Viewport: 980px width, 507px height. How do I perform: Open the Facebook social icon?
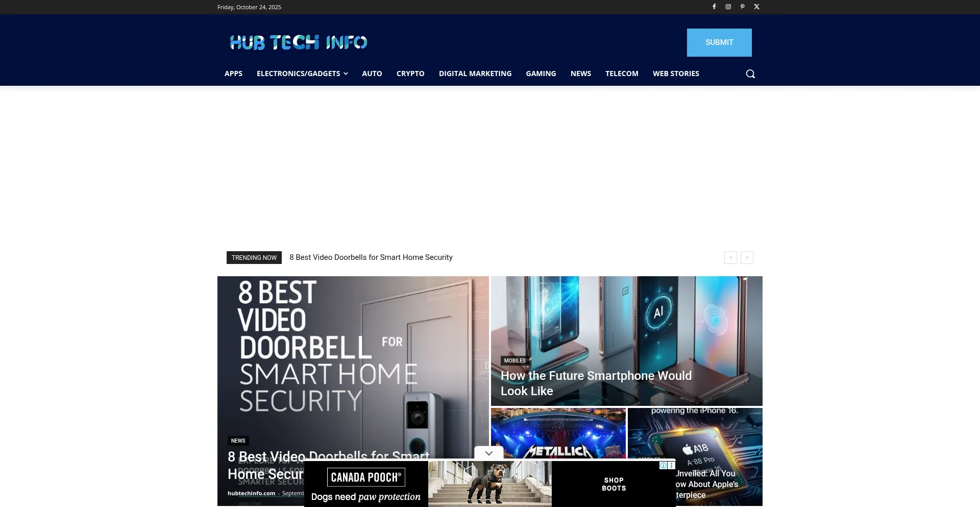[x=714, y=7]
